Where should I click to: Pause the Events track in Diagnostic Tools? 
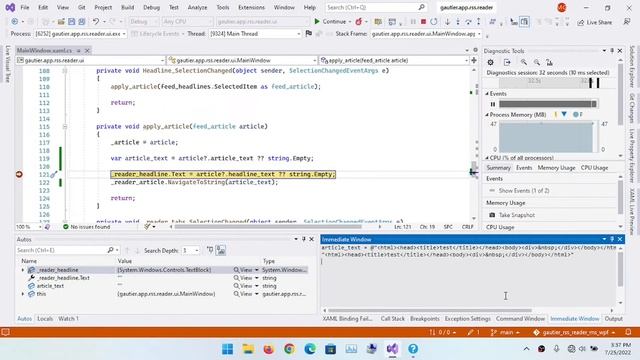coord(493,104)
